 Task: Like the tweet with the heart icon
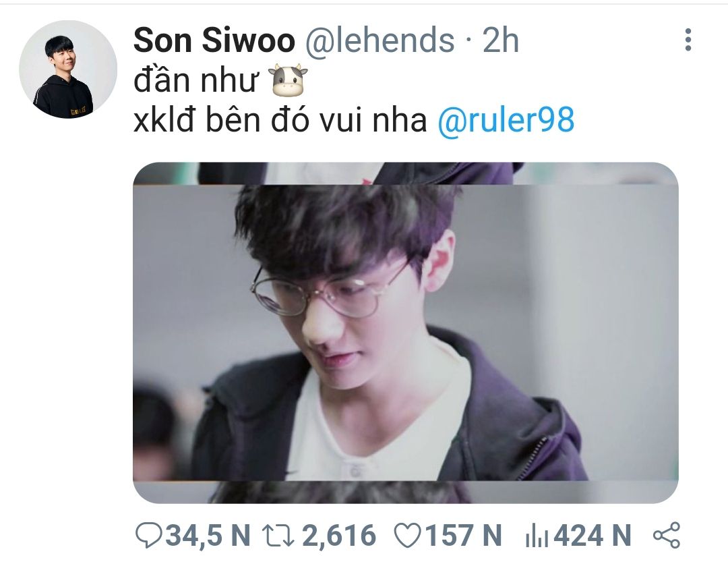point(408,535)
